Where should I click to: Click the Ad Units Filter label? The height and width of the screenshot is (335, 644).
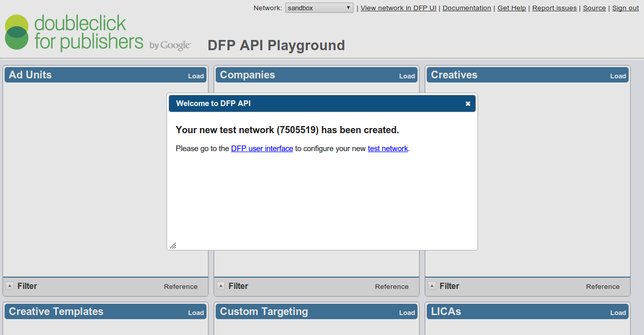(27, 286)
